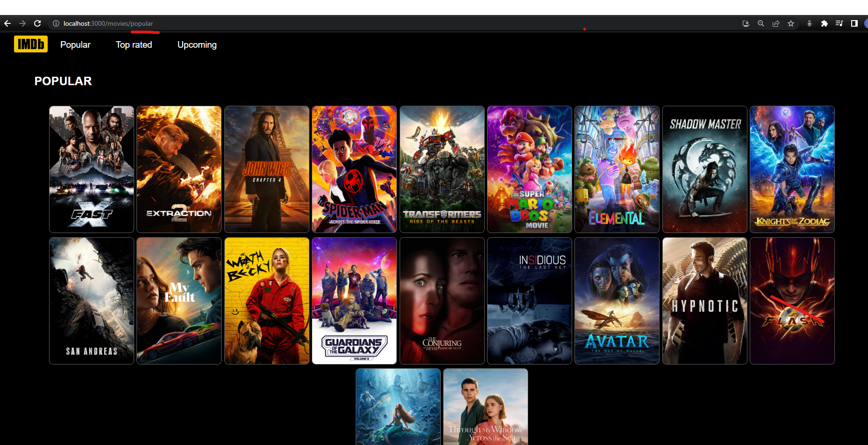View site information for localhost

click(x=56, y=23)
